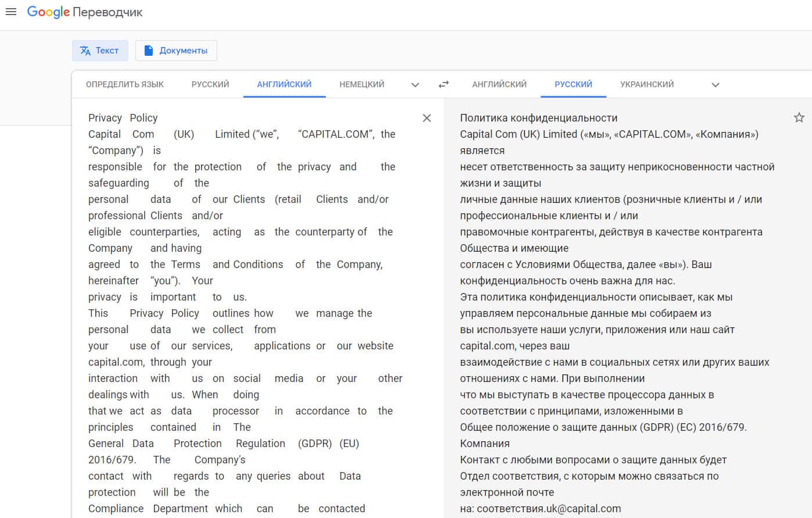
Task: Click the Google logo
Action: pos(48,12)
